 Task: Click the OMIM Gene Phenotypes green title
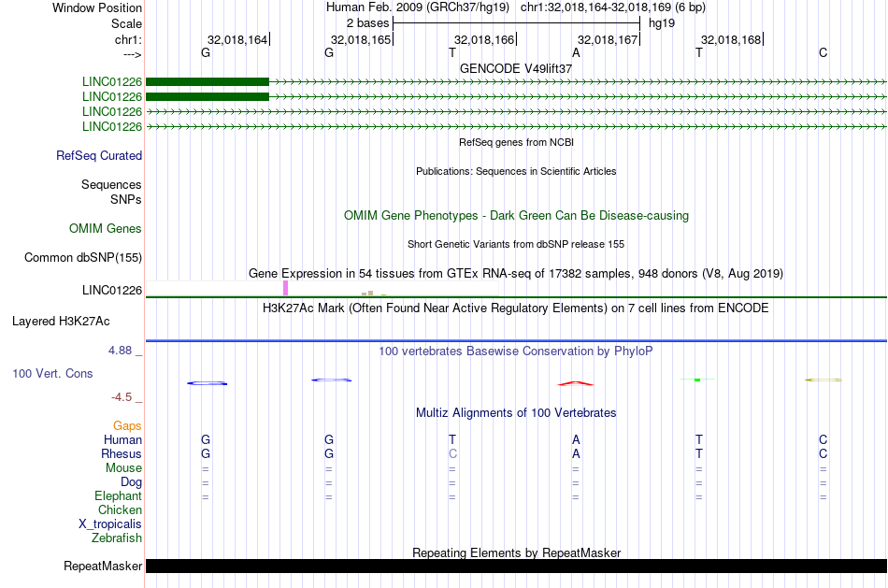tap(516, 216)
